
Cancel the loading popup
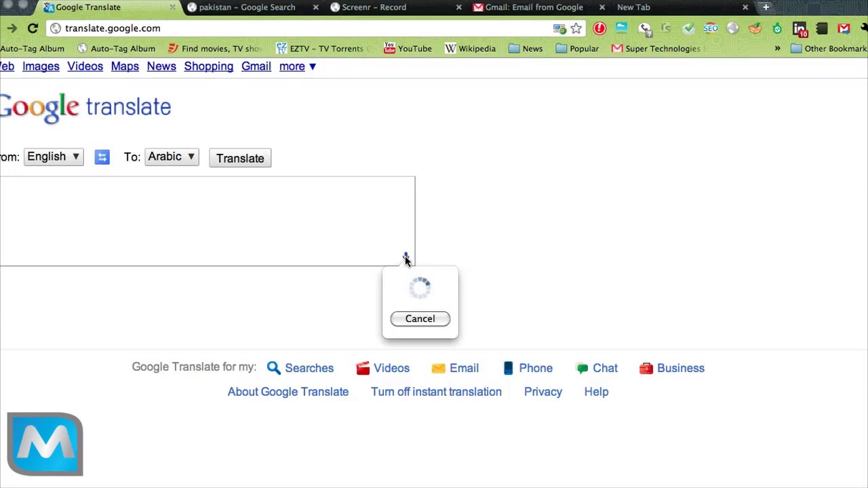[420, 319]
